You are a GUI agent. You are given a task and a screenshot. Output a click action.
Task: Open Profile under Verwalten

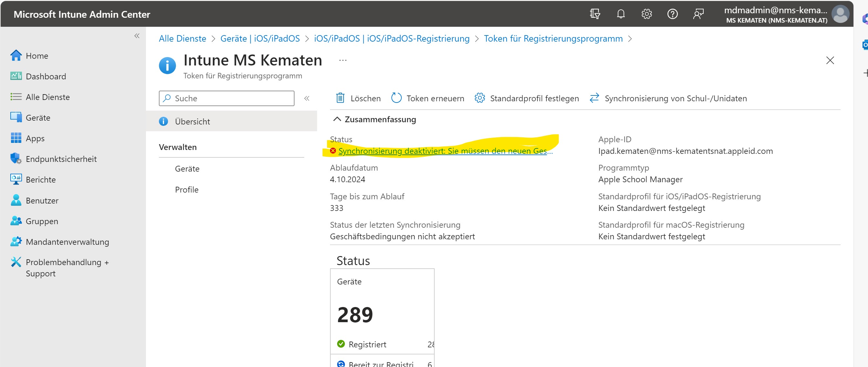pyautogui.click(x=187, y=189)
